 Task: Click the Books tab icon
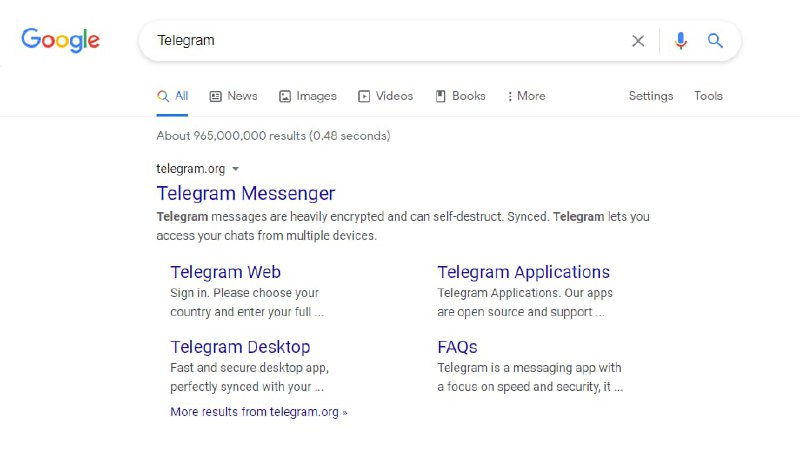point(440,96)
